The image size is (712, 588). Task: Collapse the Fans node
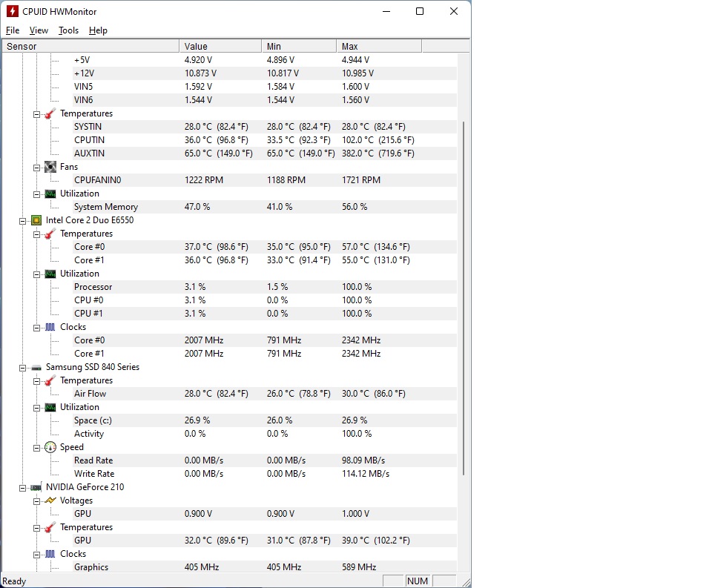click(36, 168)
